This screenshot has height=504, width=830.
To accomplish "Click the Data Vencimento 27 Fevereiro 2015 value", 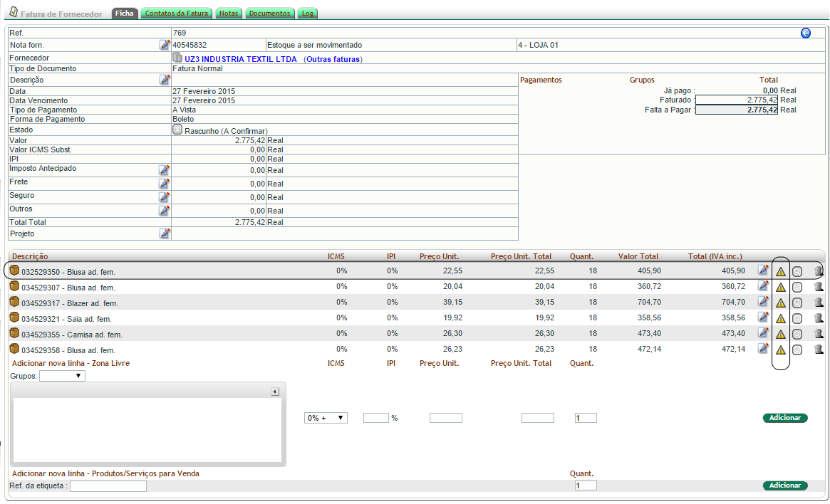I will coord(204,100).
